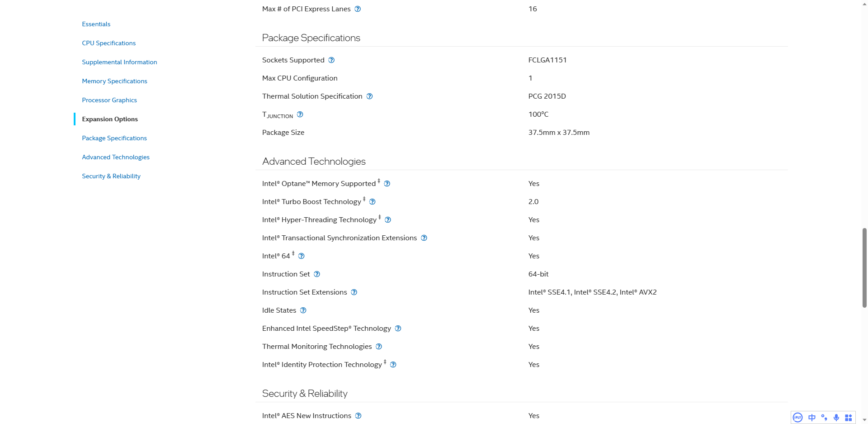Click info icon beside Thermal Solution Specification
868x424 pixels.
(x=369, y=96)
